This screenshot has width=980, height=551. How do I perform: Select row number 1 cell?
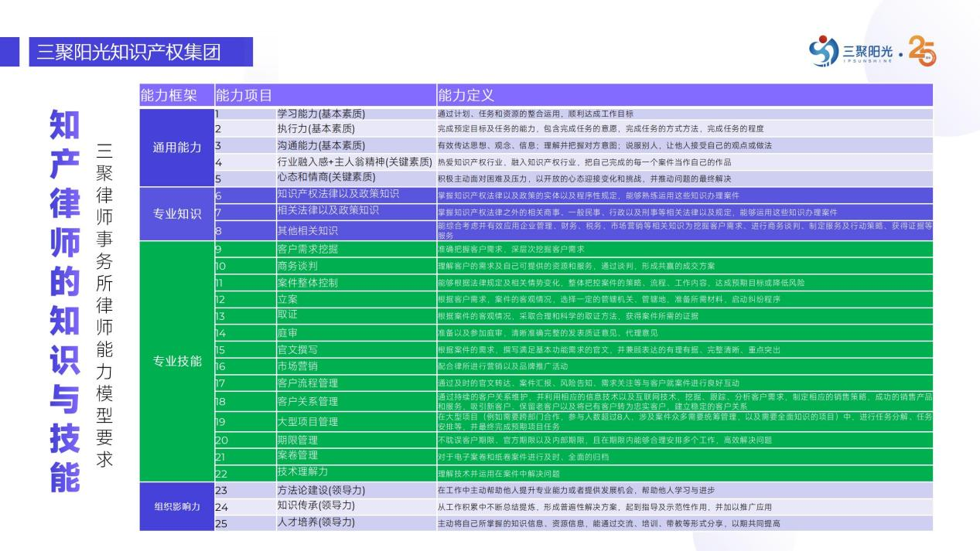pos(245,114)
